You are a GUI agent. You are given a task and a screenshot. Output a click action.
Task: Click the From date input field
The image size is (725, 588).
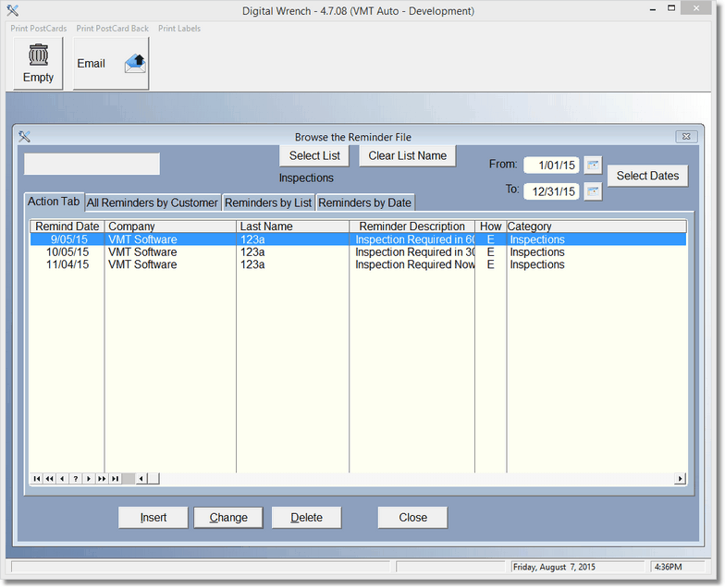click(551, 165)
